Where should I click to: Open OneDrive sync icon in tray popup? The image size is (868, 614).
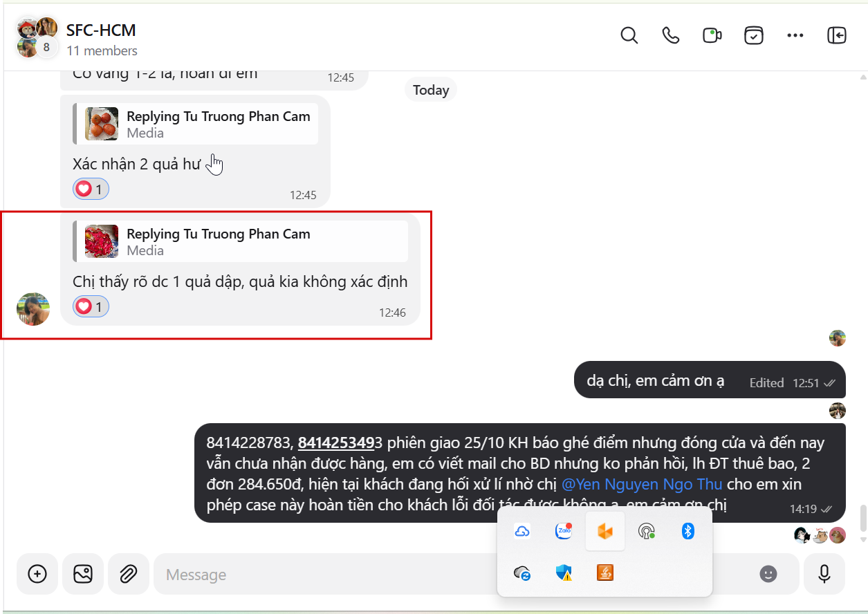pyautogui.click(x=522, y=573)
